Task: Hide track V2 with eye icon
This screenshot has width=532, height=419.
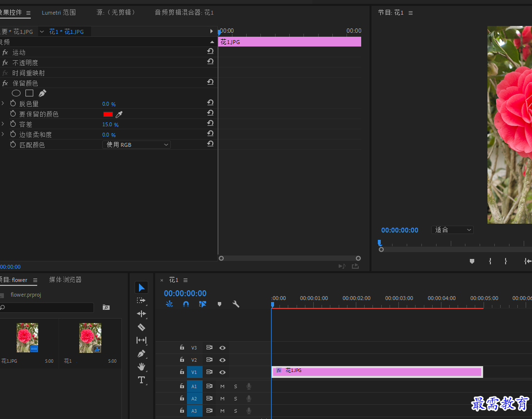Action: (223, 360)
